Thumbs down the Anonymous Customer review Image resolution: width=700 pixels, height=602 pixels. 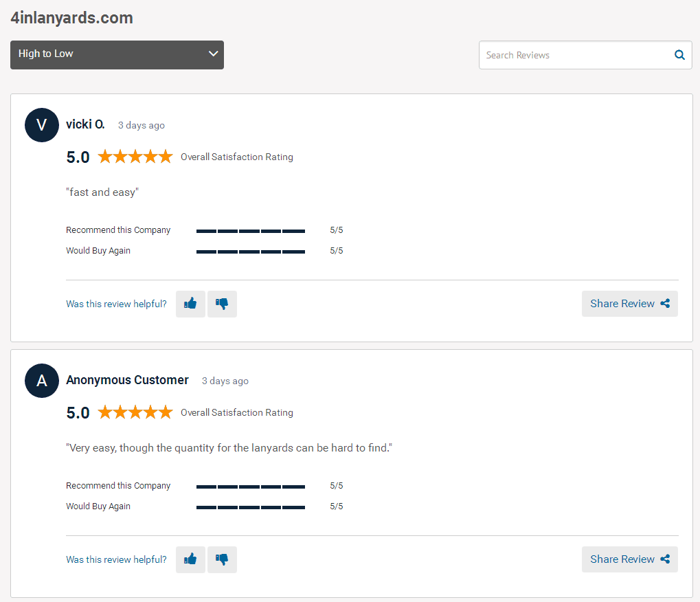click(223, 559)
